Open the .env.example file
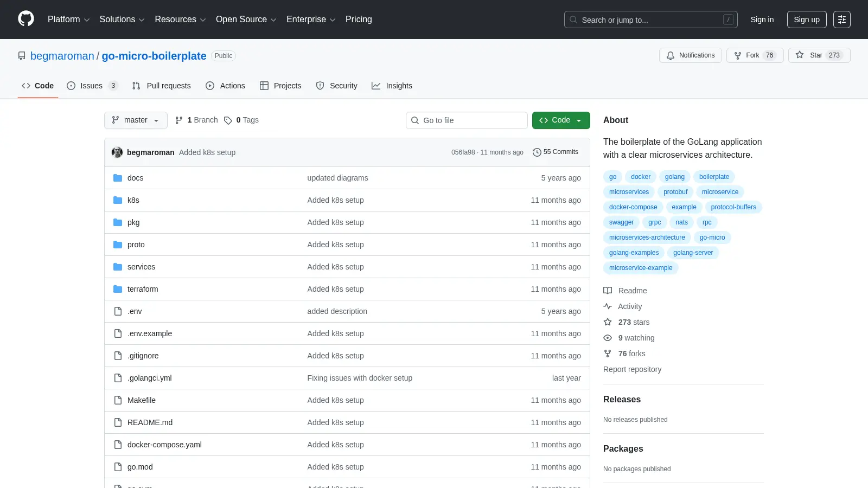The width and height of the screenshot is (868, 488). [x=150, y=333]
